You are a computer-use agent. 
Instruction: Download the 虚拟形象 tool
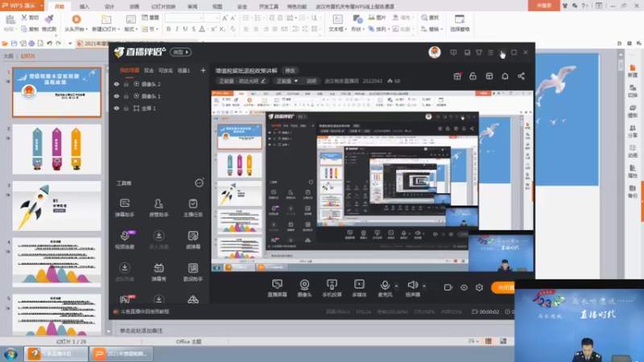coord(125,272)
